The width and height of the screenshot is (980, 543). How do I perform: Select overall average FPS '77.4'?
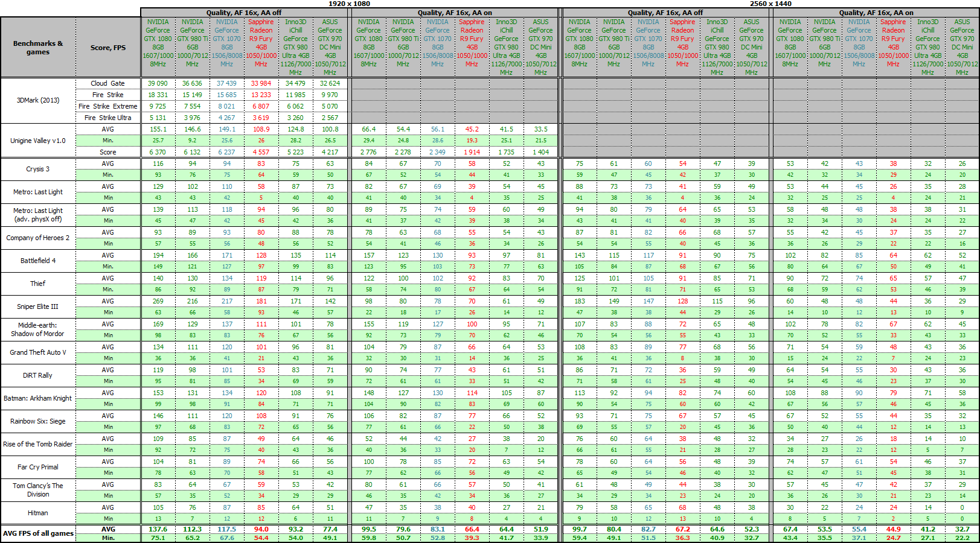(330, 529)
